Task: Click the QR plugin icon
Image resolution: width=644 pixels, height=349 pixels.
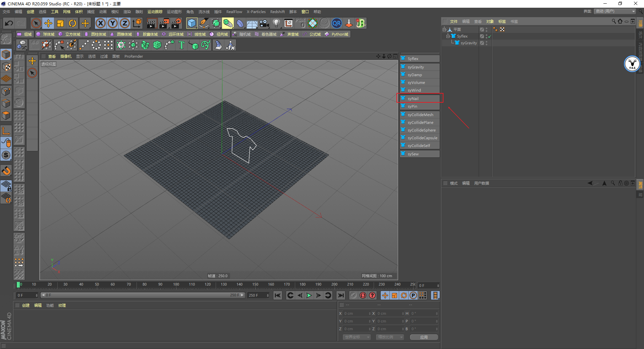Action: click(x=336, y=23)
